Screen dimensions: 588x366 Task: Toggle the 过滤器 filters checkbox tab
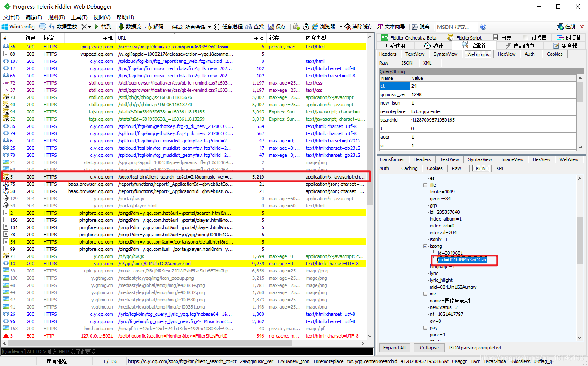pyautogui.click(x=534, y=38)
